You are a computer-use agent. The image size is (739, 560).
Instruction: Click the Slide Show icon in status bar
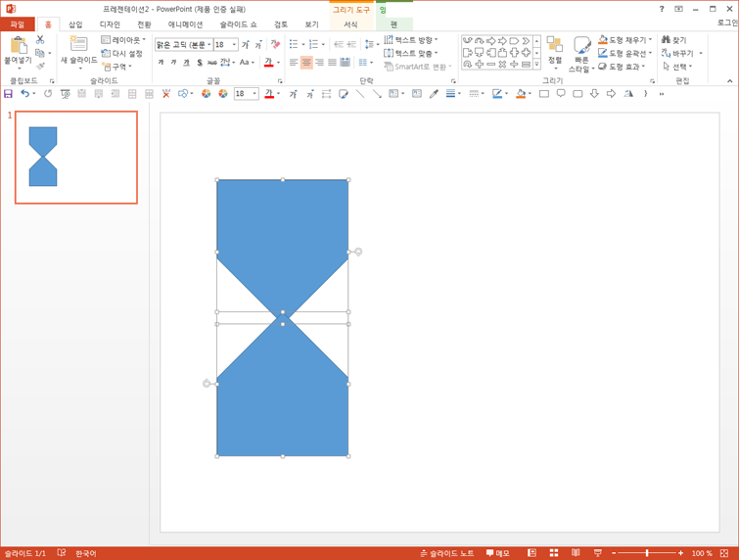pyautogui.click(x=598, y=553)
